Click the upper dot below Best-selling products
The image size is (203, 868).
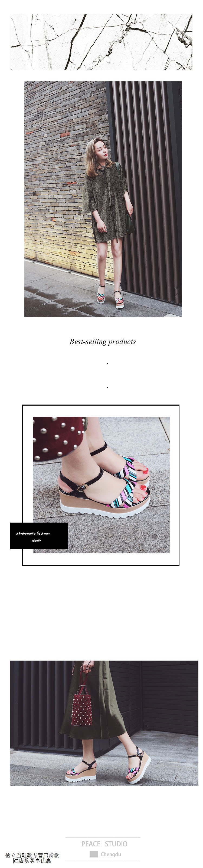tap(107, 364)
